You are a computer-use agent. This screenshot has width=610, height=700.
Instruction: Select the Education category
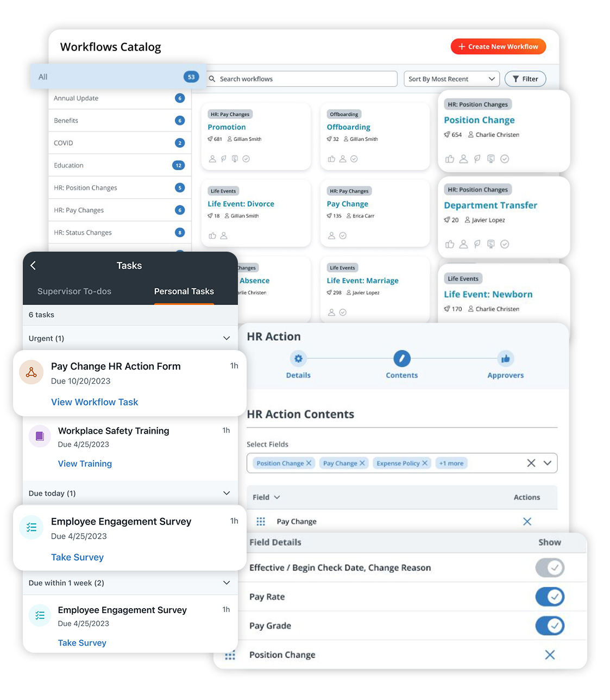[120, 165]
